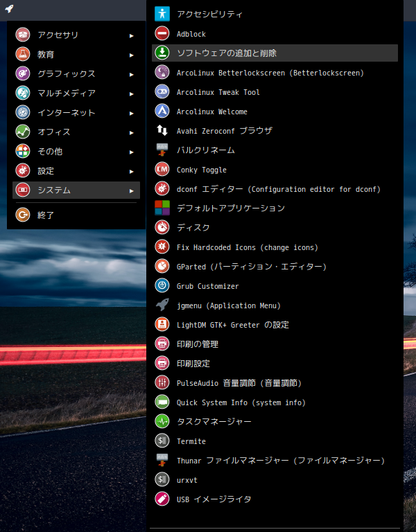Expand the インターネット submenu arrow

[132, 114]
